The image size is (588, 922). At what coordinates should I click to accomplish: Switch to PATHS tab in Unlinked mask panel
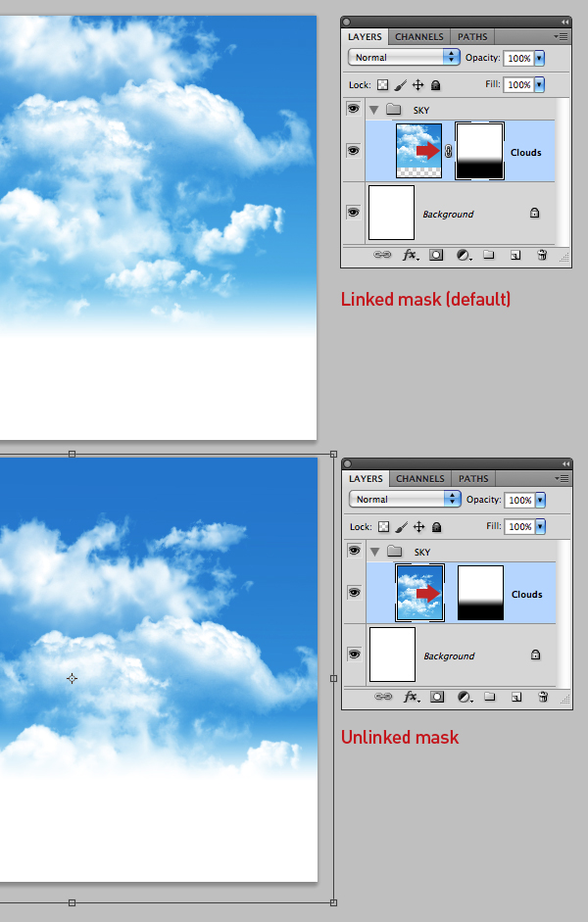(x=473, y=479)
